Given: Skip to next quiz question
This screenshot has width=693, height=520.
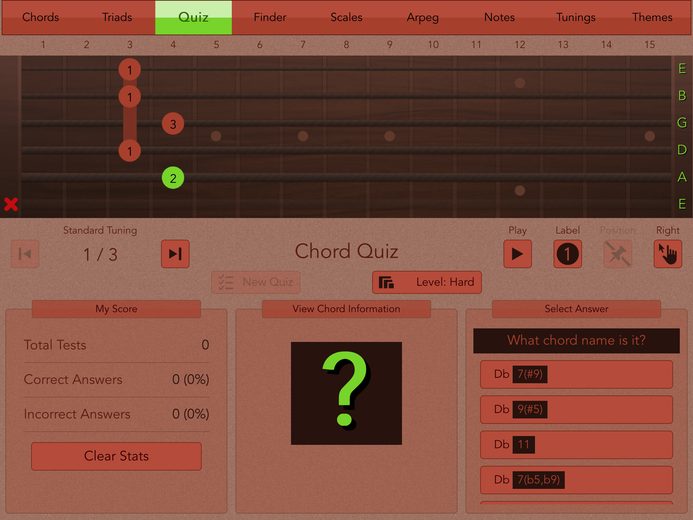Looking at the screenshot, I should 175,254.
